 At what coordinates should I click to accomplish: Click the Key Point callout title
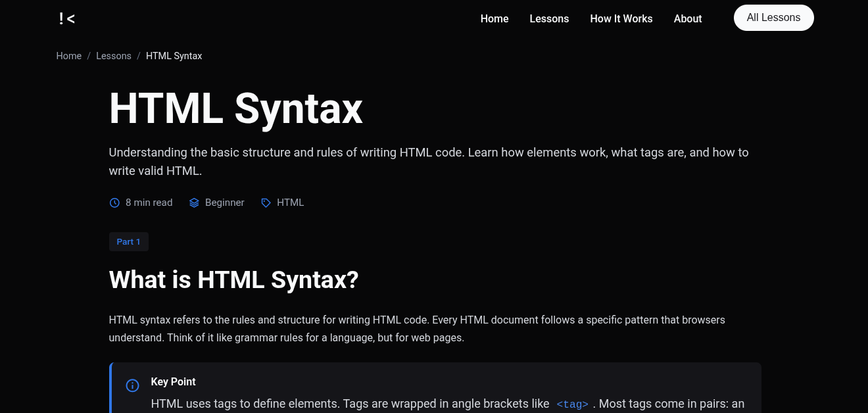173,382
